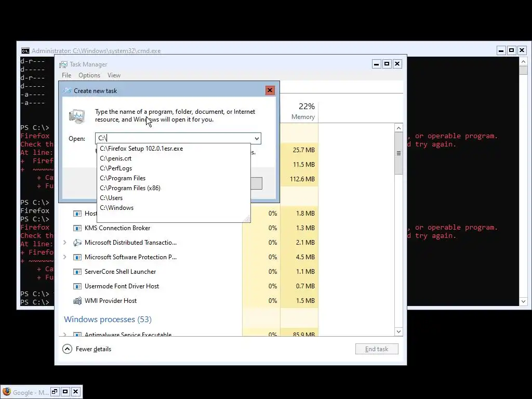The image size is (532, 399).
Task: Expand the Microsoft Distributed Transaction row
Action: point(65,243)
